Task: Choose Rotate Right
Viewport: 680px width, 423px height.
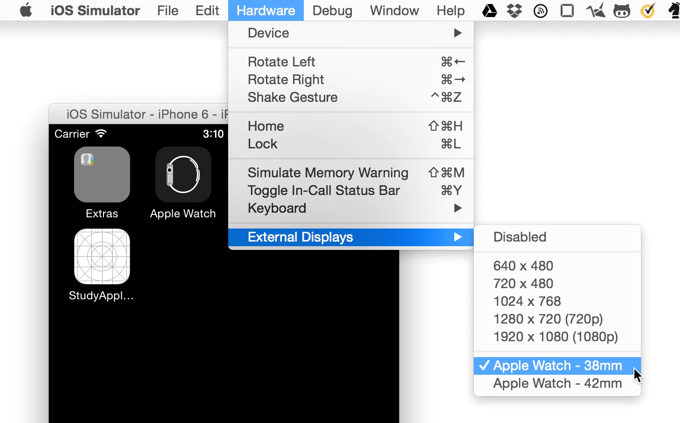Action: click(351, 79)
